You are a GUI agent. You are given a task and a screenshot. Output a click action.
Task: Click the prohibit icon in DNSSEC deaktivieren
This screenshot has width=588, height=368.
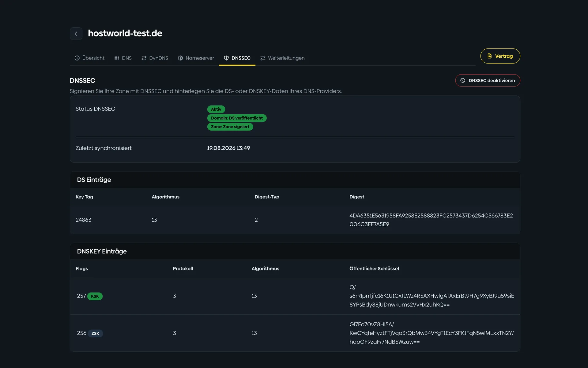tap(463, 80)
